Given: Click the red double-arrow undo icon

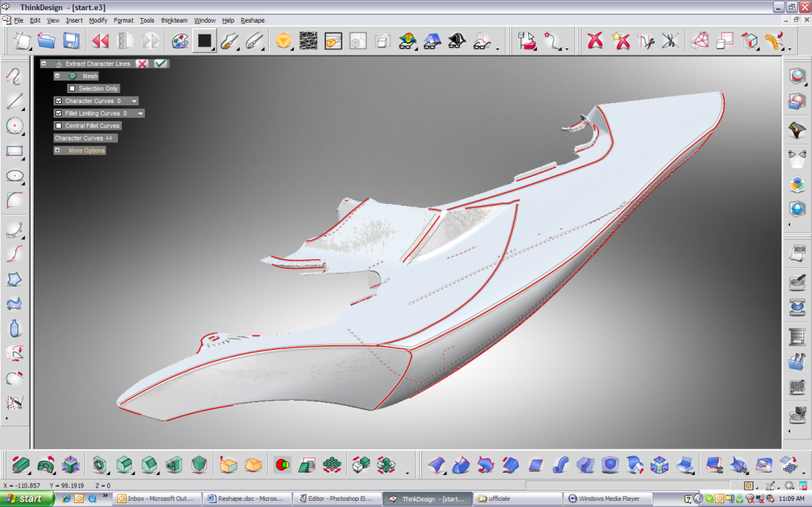Looking at the screenshot, I should point(101,41).
